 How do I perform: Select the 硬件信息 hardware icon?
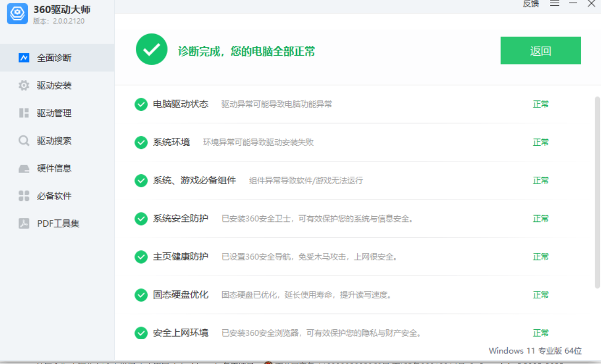(23, 168)
